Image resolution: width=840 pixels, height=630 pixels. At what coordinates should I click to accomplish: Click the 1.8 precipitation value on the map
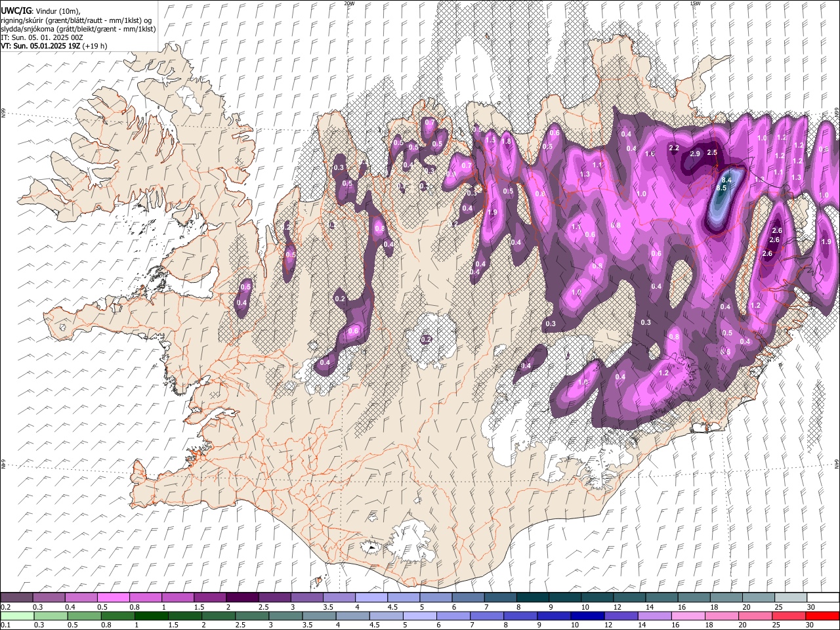coord(506,141)
